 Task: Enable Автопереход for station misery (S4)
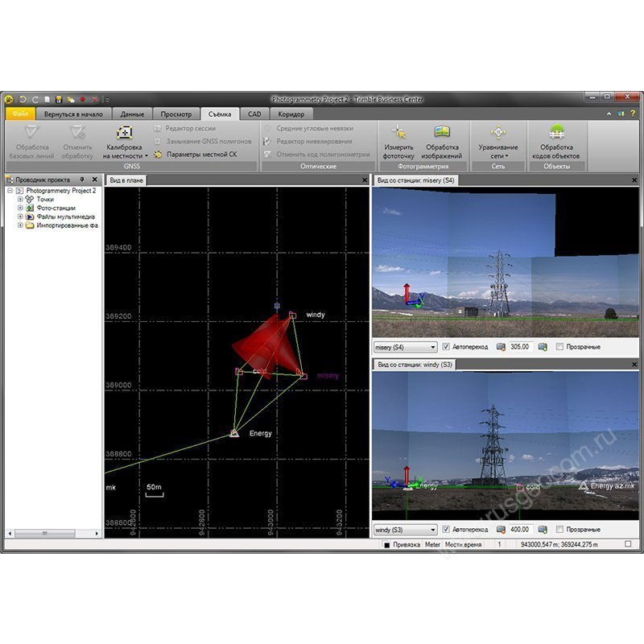pos(445,346)
